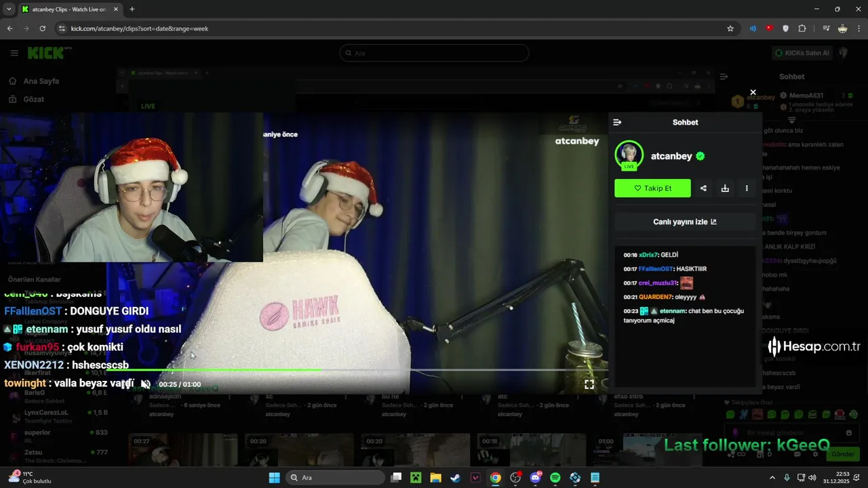Show hidden system tray icons
Image resolution: width=868 pixels, height=488 pixels.
772,478
